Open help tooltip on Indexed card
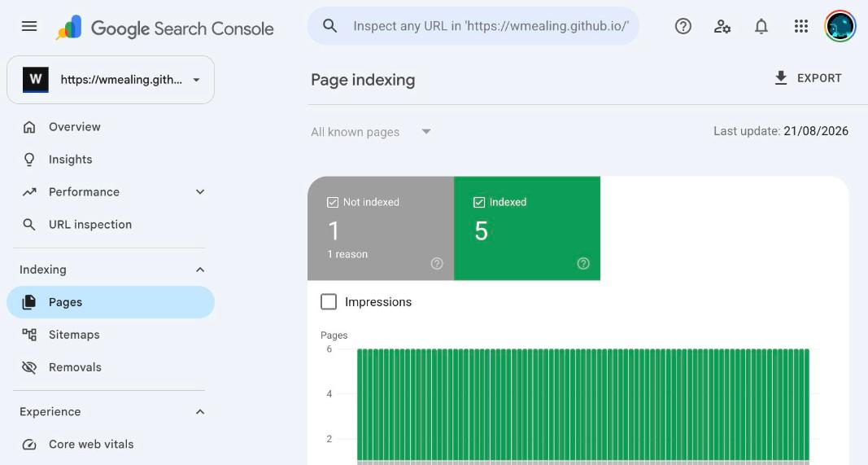This screenshot has width=868, height=465. coord(583,264)
